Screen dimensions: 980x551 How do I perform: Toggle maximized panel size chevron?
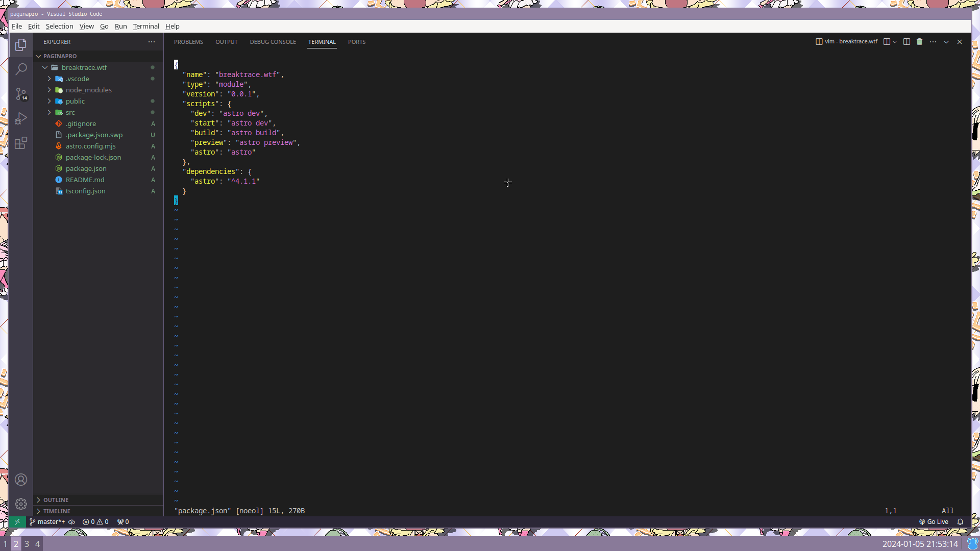tap(946, 42)
